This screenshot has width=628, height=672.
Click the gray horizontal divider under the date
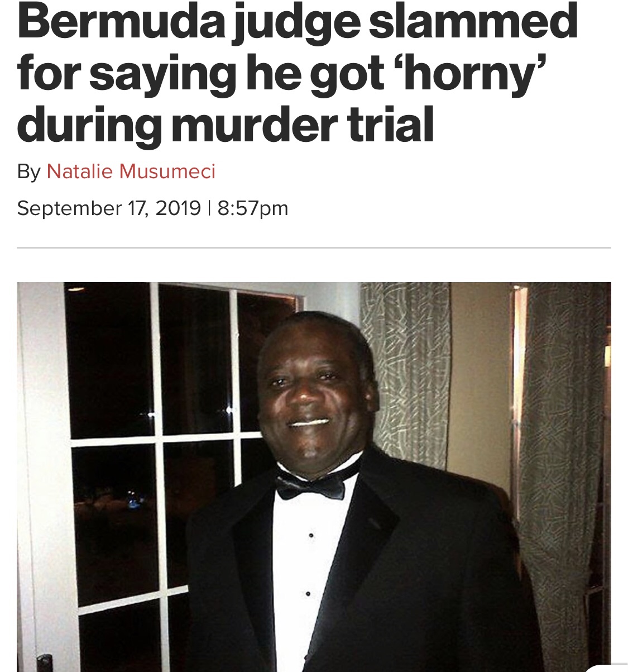(314, 247)
